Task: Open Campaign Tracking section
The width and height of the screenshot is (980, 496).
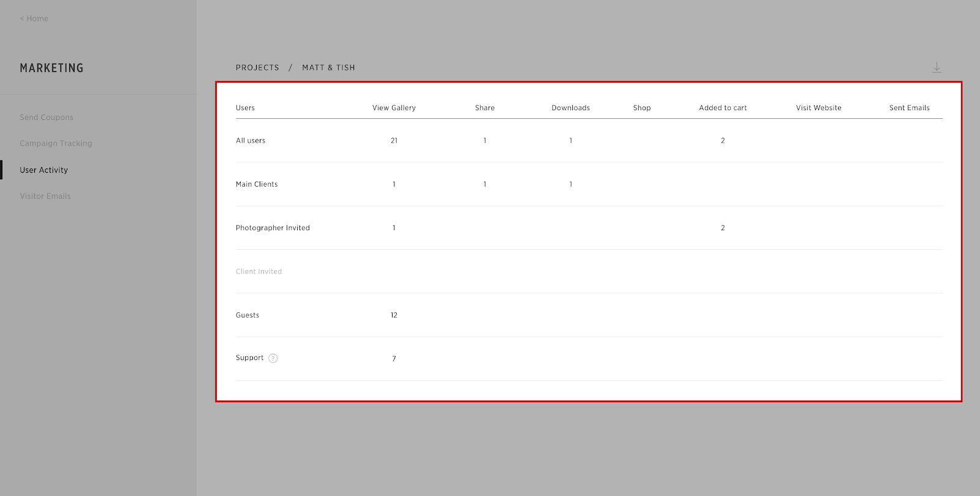Action: click(x=56, y=143)
